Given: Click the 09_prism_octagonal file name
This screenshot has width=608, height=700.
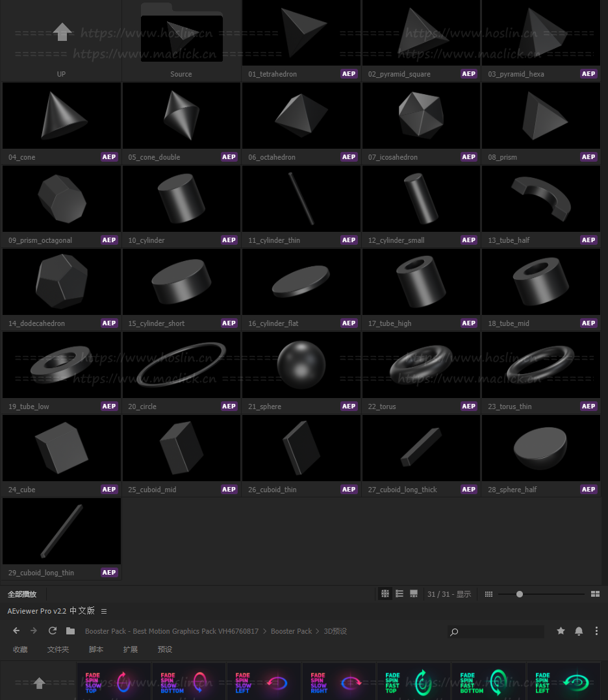Looking at the screenshot, I should point(40,240).
